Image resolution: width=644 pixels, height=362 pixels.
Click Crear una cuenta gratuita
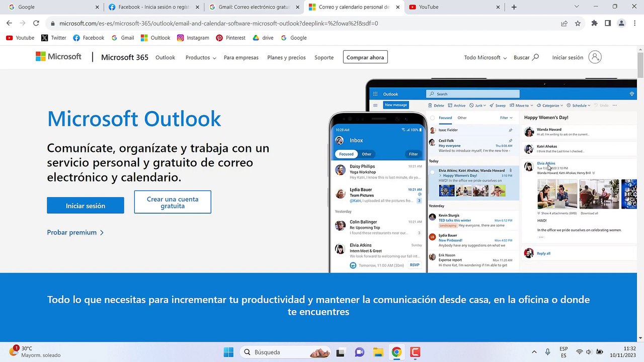[173, 202]
